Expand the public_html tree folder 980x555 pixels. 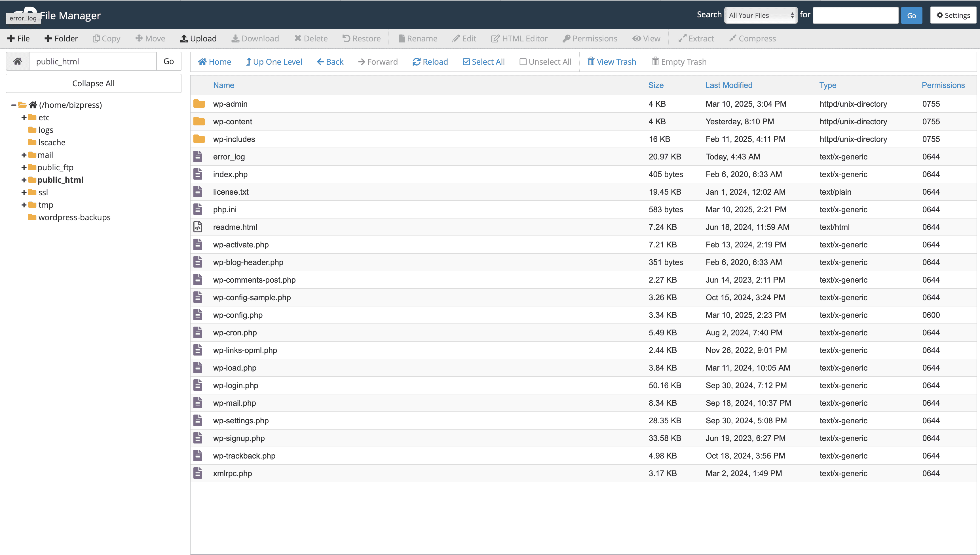pyautogui.click(x=24, y=180)
